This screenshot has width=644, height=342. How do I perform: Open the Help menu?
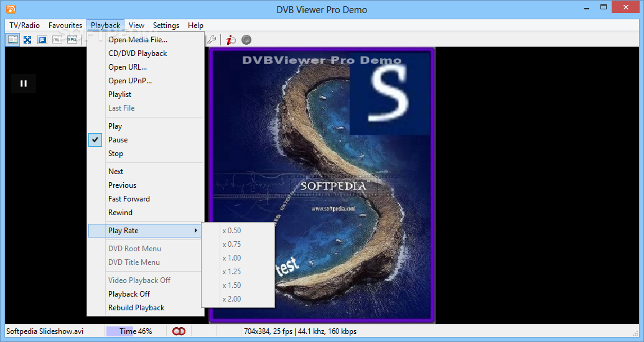195,25
